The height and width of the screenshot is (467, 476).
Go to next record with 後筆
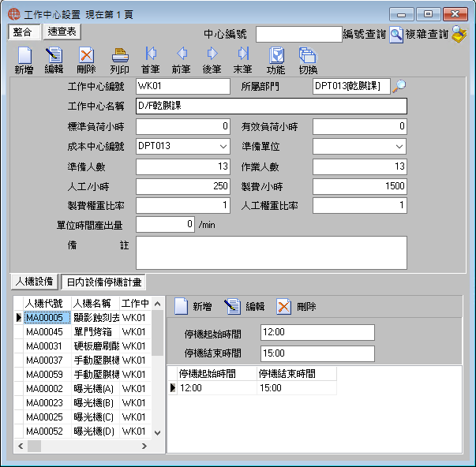point(212,54)
